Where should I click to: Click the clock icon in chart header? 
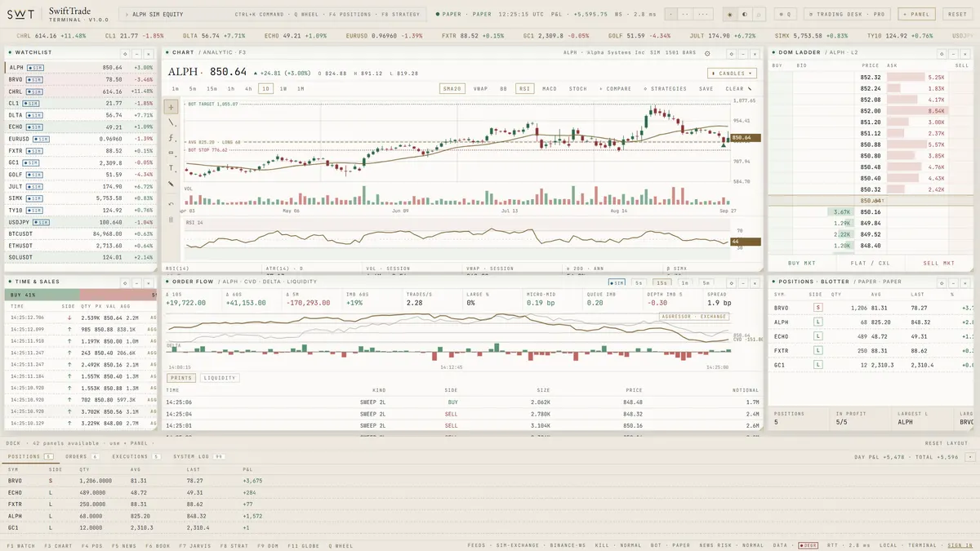point(709,52)
